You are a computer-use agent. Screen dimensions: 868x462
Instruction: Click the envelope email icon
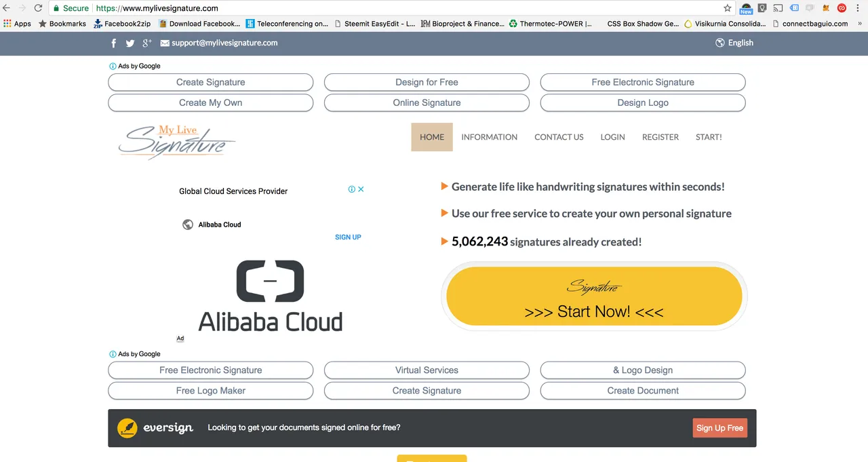tap(165, 43)
